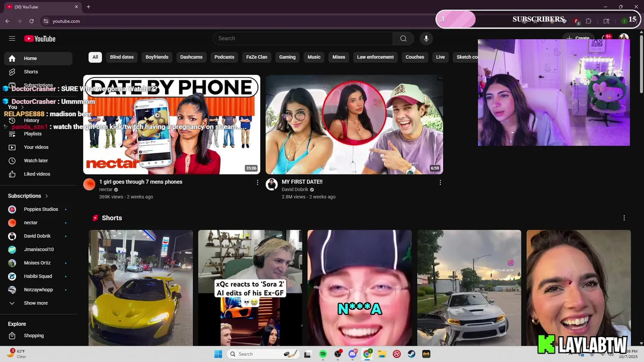Open the David Dobrik channel name under the video

[295, 190]
